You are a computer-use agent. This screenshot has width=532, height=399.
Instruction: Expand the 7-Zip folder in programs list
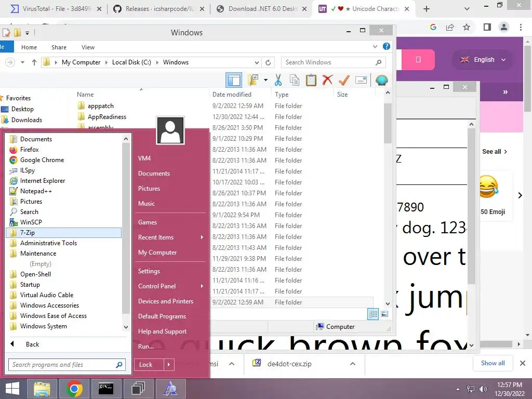63,233
